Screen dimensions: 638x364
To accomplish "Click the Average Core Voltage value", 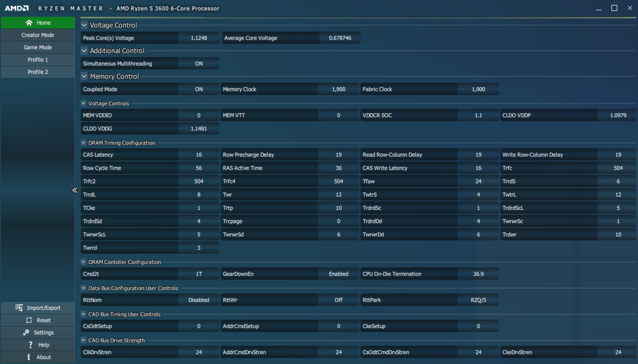I will click(x=340, y=38).
